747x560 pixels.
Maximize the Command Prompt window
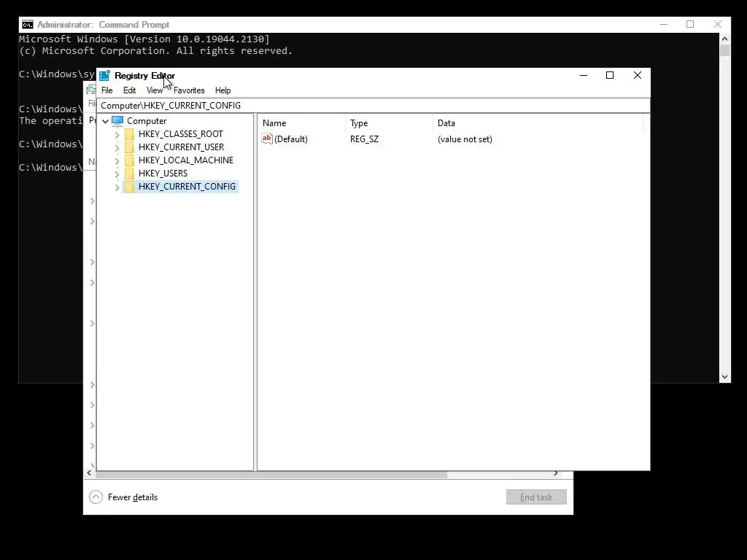690,24
